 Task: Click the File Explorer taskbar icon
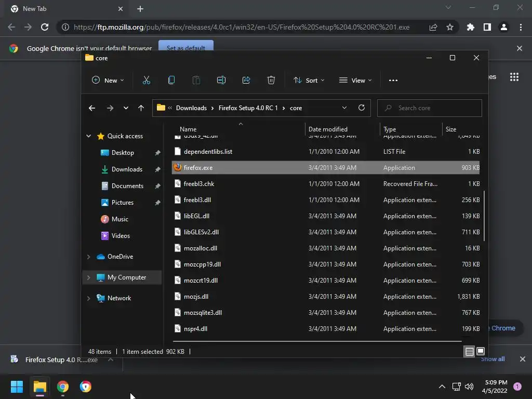tap(39, 387)
